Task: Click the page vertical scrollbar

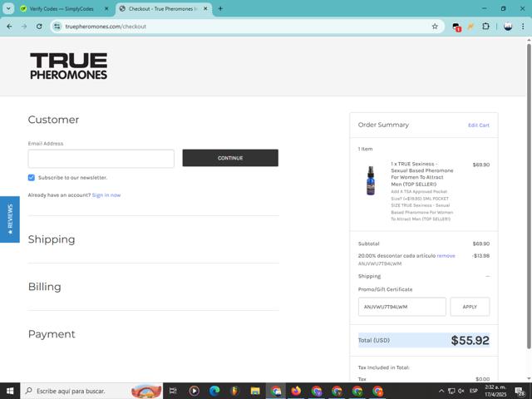Action: 529,195
